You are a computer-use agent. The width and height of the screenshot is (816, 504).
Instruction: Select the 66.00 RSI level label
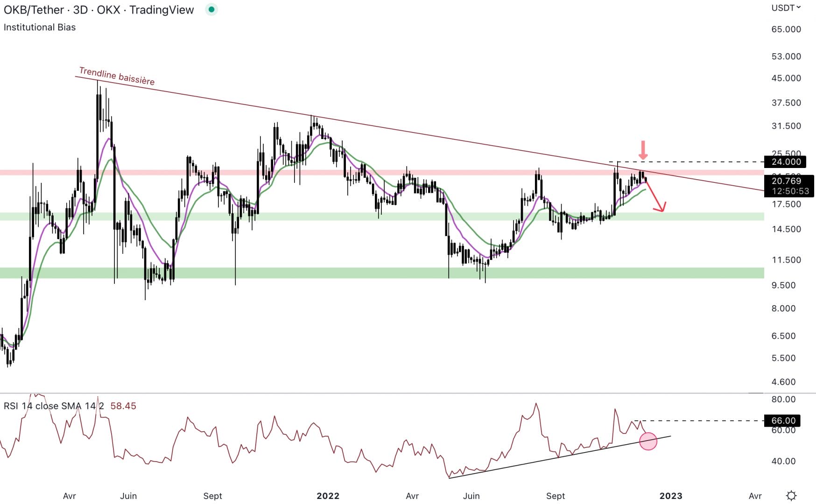coord(783,420)
